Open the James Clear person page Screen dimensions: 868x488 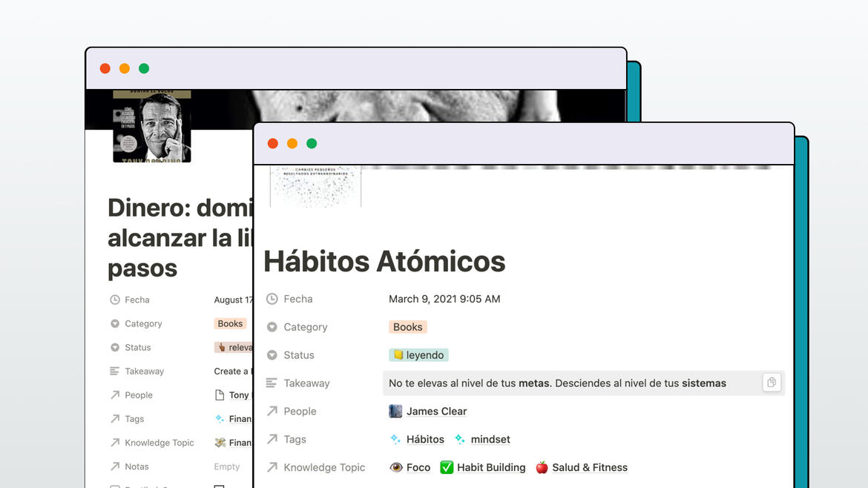tap(435, 411)
